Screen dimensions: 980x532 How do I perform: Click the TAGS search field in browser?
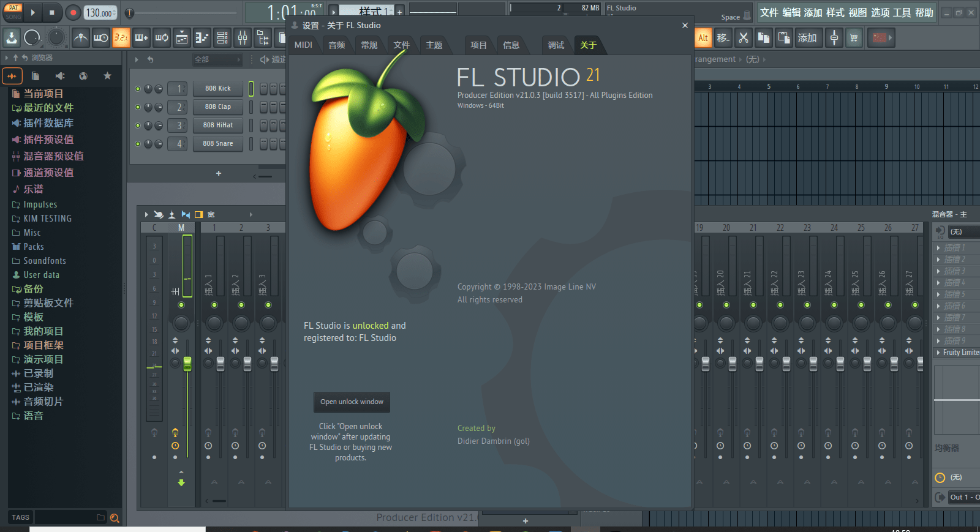pos(70,517)
